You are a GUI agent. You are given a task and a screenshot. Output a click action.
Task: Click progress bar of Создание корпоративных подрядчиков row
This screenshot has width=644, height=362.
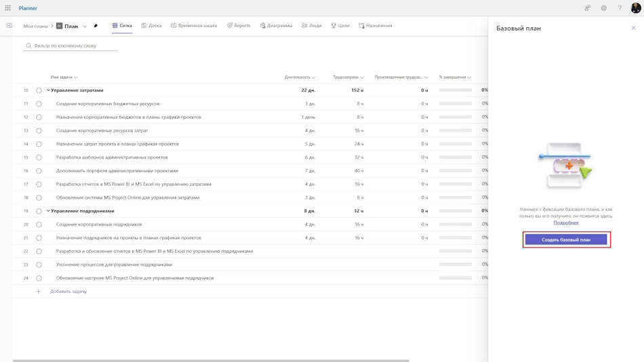coord(455,224)
